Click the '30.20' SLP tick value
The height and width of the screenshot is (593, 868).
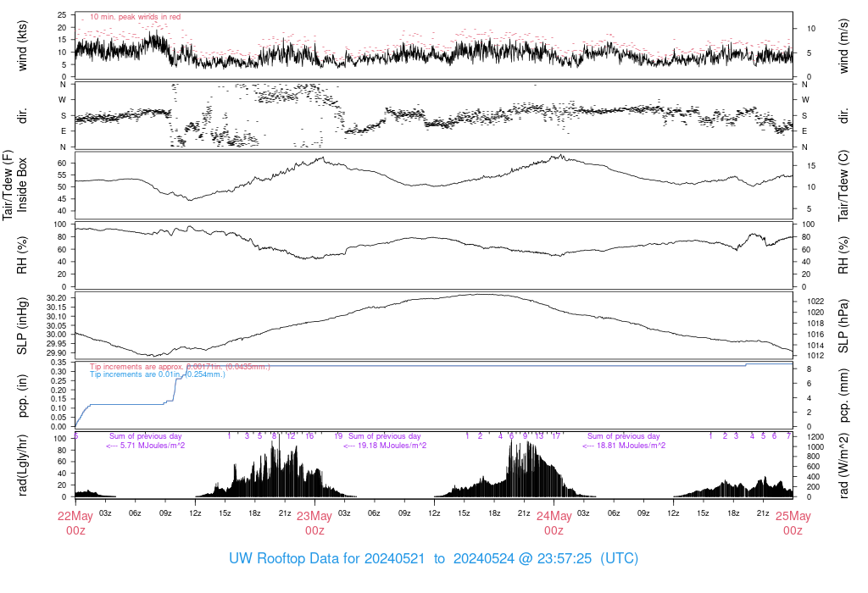pyautogui.click(x=57, y=297)
